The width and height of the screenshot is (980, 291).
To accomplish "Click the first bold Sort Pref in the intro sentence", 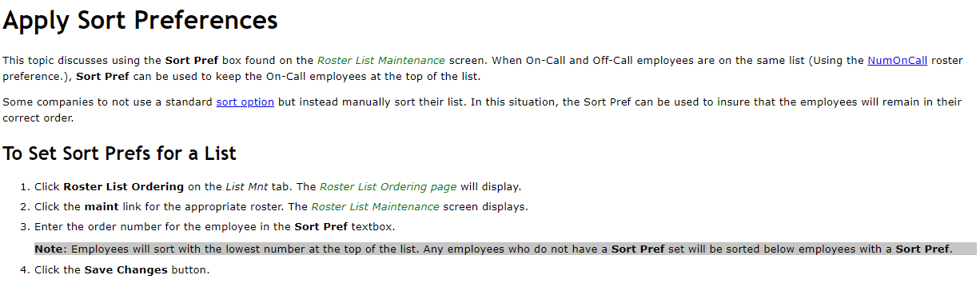I will point(192,60).
